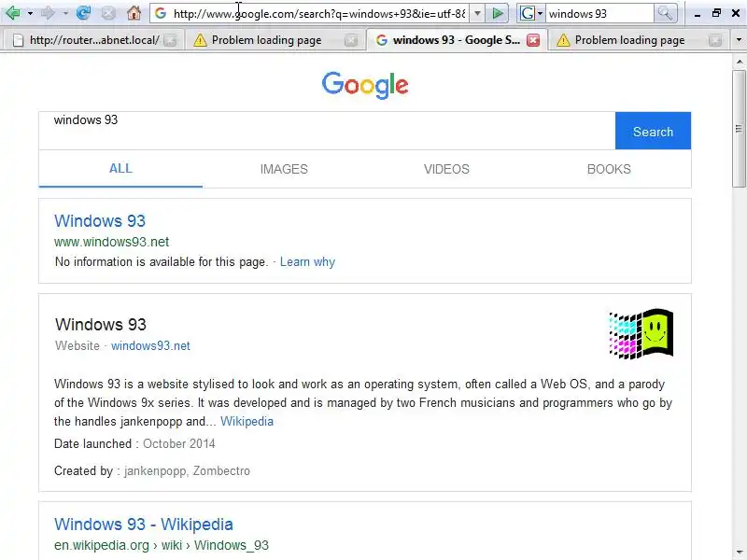Go to Home with the house icon
Viewport: 747px width, 560px height.
click(134, 13)
